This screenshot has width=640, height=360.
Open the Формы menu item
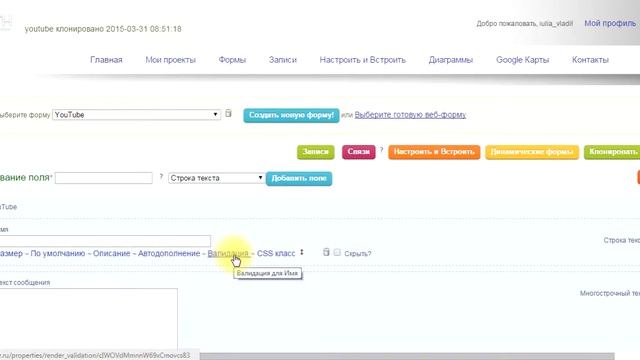tap(232, 60)
